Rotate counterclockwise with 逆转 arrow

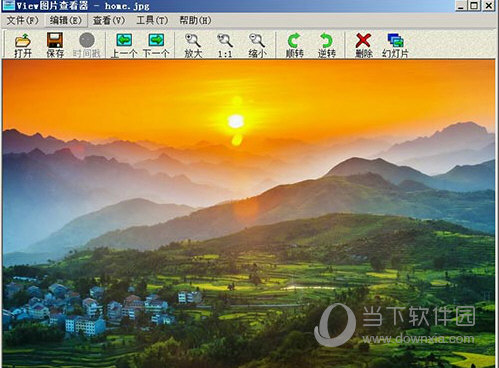point(326,45)
